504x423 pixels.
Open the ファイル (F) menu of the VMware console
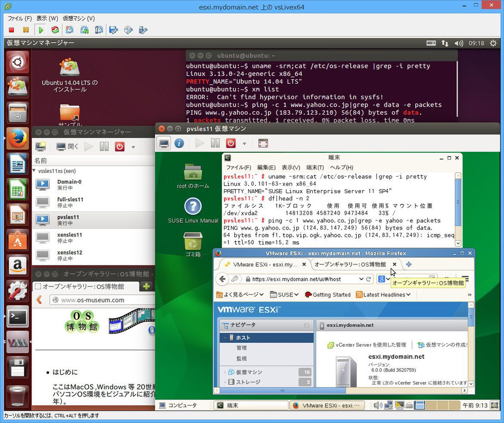coord(20,18)
